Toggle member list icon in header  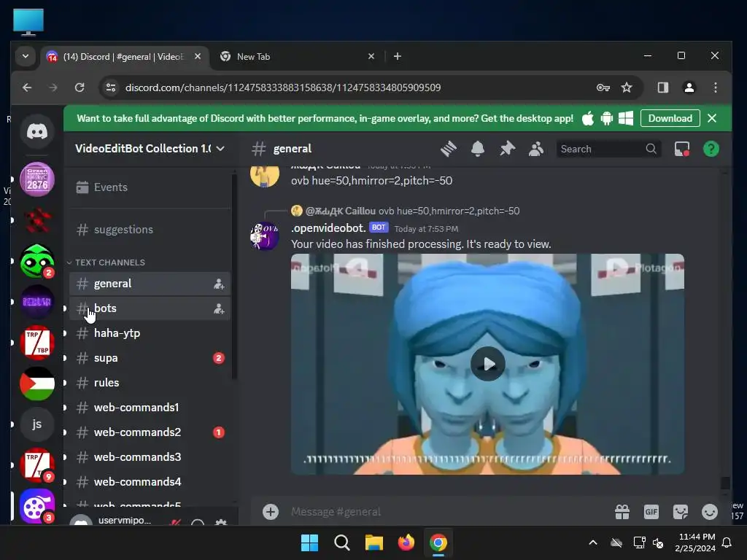pyautogui.click(x=536, y=149)
